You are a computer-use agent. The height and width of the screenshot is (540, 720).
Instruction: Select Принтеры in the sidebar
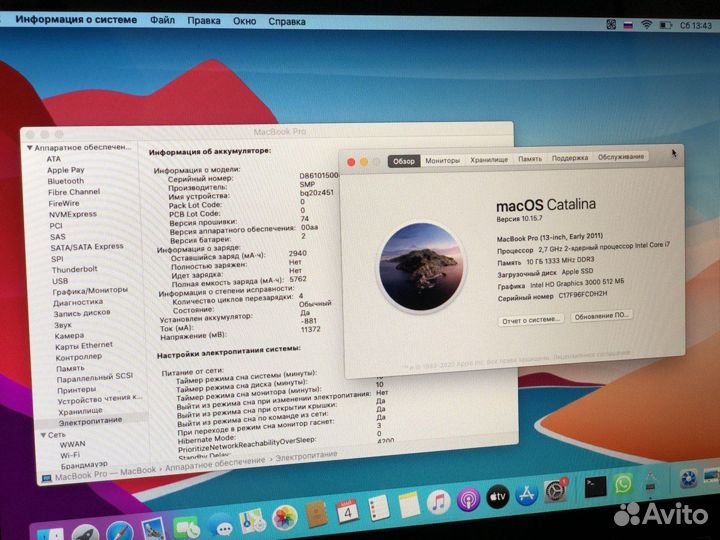pos(77,390)
